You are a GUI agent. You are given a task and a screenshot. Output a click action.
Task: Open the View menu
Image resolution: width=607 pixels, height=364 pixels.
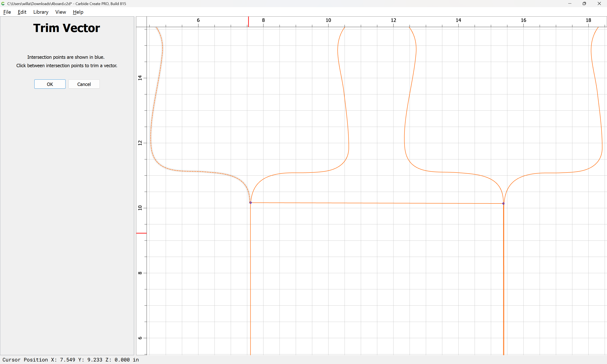coord(61,12)
